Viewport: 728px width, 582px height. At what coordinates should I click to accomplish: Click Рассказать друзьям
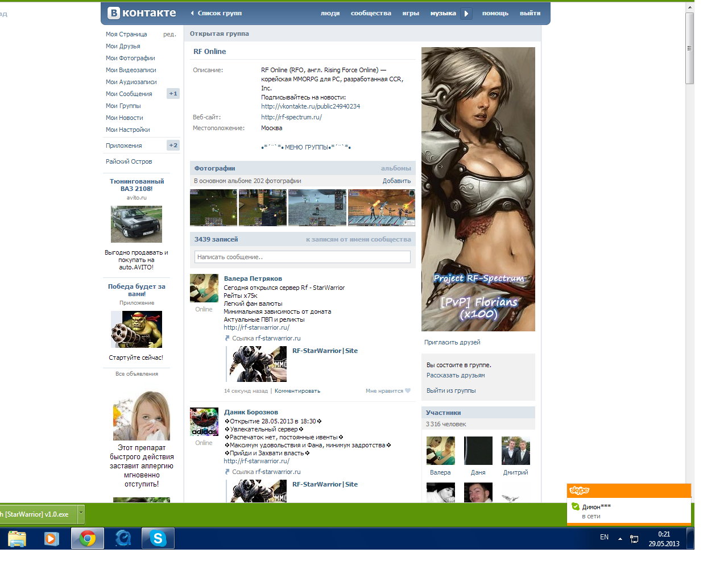point(456,375)
